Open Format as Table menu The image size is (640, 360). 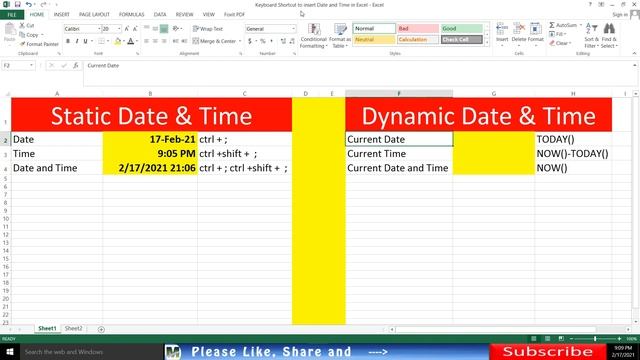coord(340,36)
